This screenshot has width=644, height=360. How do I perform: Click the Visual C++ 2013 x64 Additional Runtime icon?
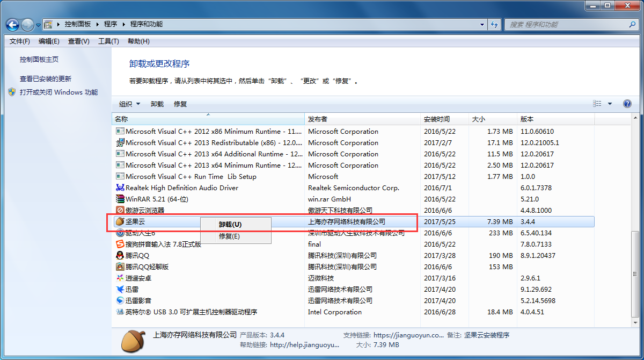point(120,154)
